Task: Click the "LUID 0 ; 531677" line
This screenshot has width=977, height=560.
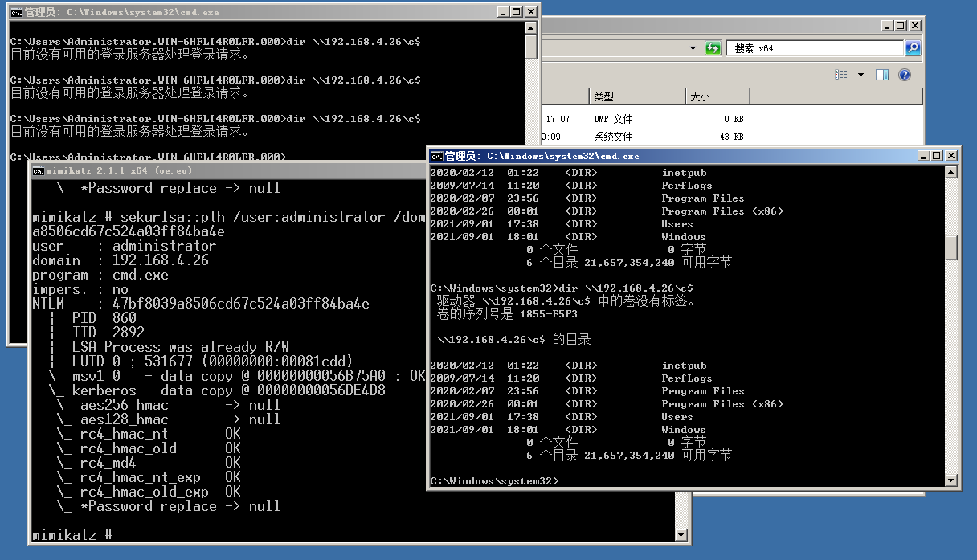Action: point(213,362)
